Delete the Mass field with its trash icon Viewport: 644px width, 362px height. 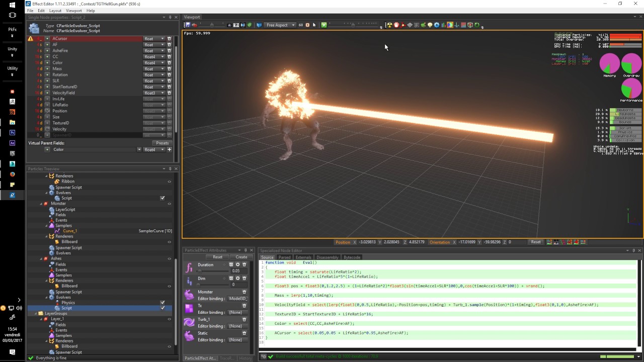tap(169, 69)
